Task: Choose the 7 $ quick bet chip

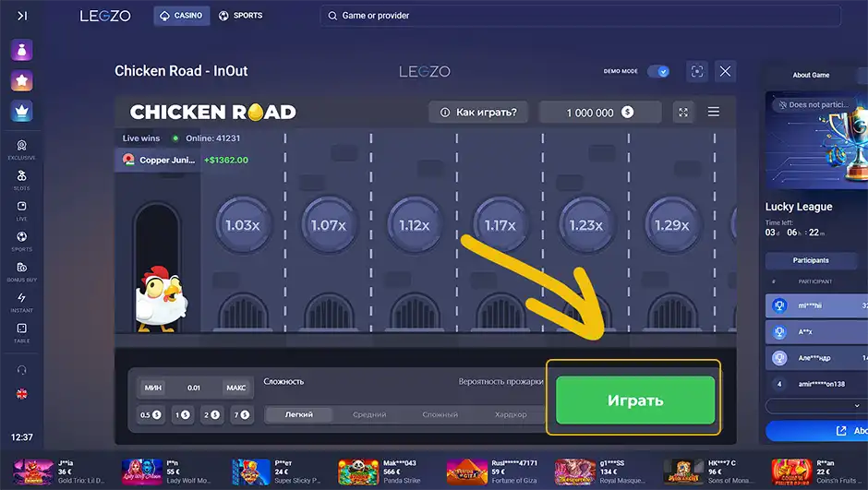Action: point(241,414)
